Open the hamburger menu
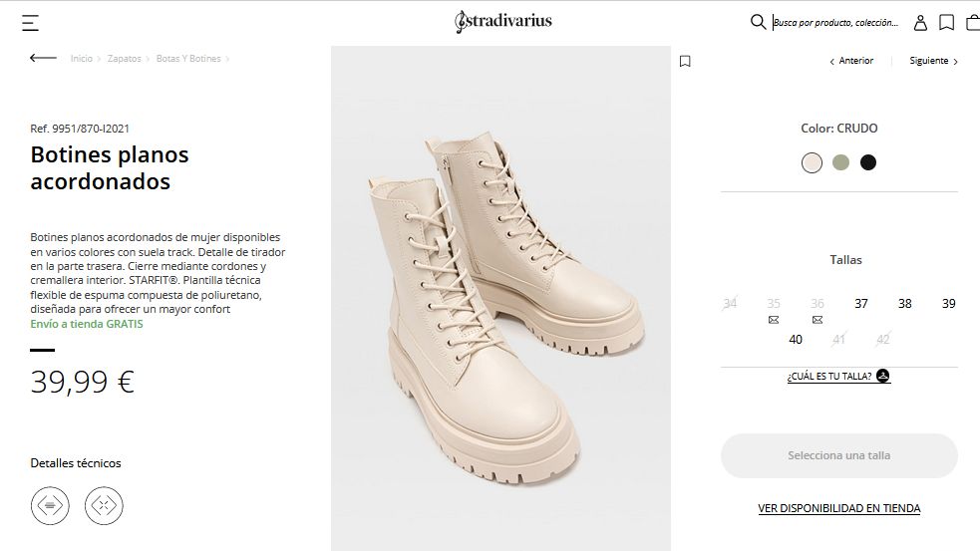The height and width of the screenshot is (551, 980). pyautogui.click(x=31, y=22)
